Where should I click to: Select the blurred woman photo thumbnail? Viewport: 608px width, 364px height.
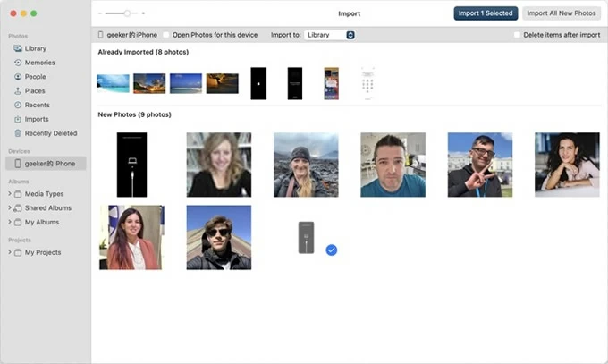coord(218,165)
